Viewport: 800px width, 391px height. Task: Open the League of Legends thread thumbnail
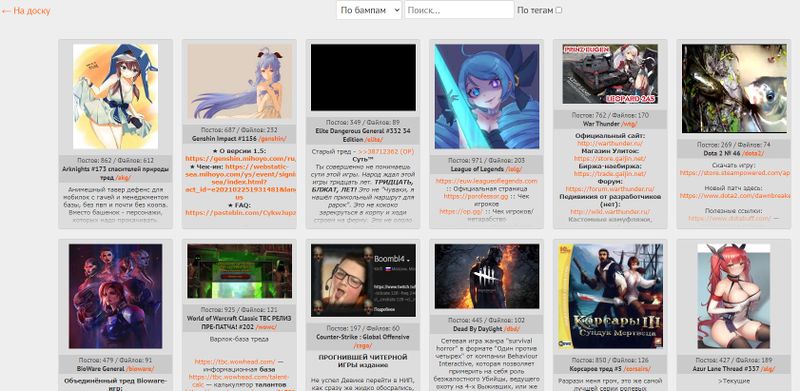487,96
